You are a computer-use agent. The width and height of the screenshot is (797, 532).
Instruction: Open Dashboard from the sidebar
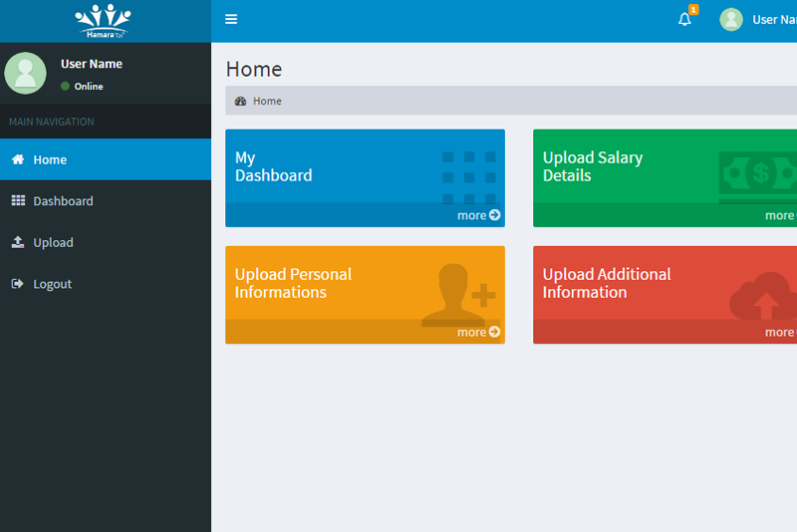(63, 201)
